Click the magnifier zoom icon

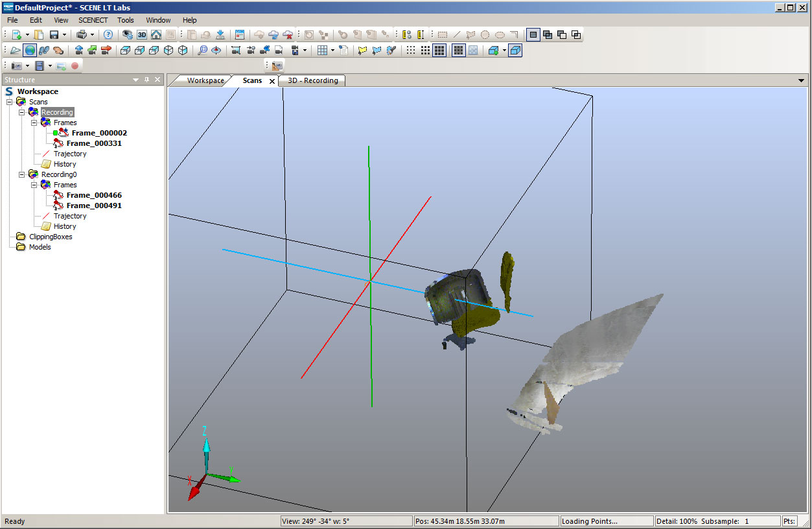point(203,51)
